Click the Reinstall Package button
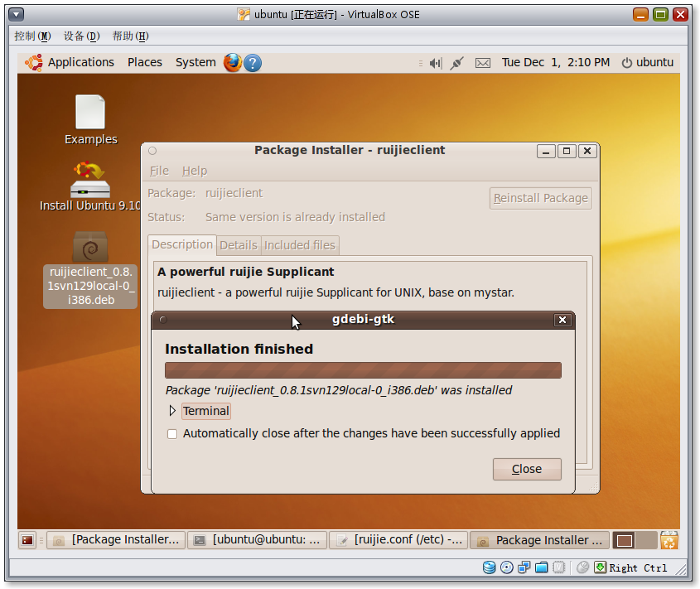The image size is (700, 589). click(541, 198)
